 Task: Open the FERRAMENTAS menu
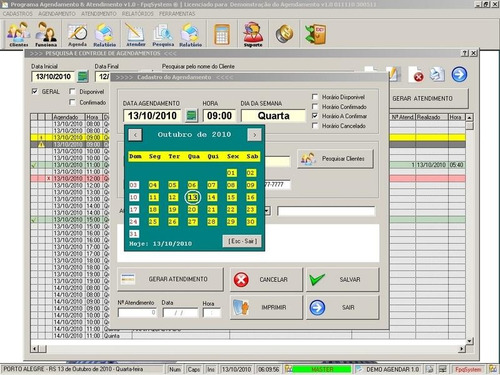tap(177, 14)
